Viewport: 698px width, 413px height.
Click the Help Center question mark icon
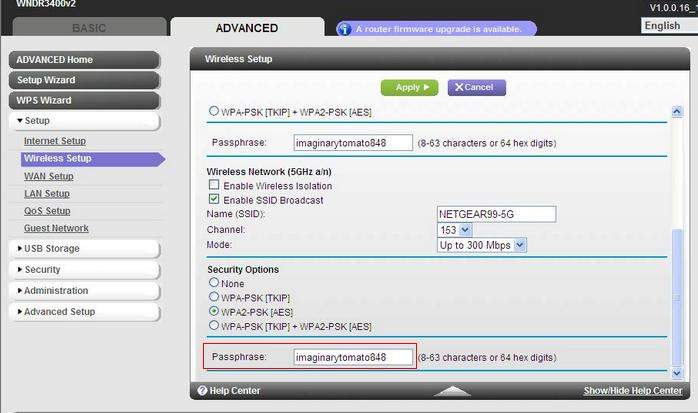click(203, 390)
